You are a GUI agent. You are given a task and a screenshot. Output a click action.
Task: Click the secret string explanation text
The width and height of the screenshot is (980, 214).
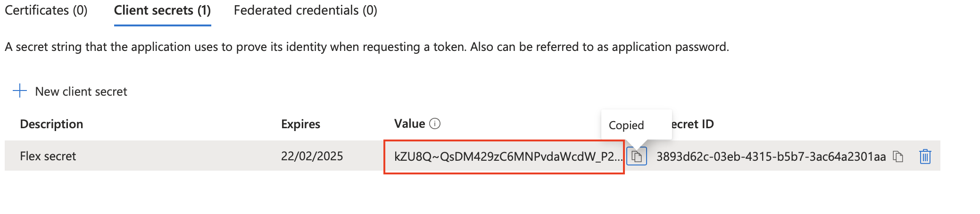point(366,47)
